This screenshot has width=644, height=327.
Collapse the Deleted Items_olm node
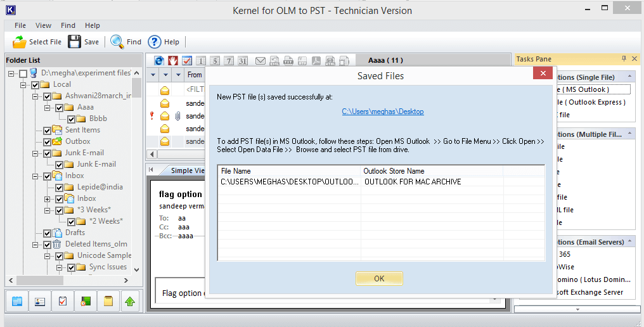click(x=35, y=245)
